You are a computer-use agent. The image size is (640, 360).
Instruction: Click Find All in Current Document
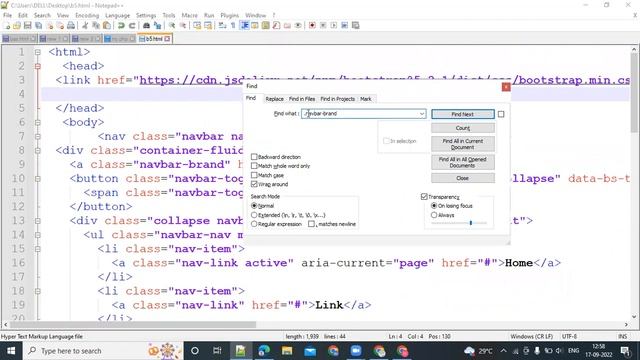(462, 144)
